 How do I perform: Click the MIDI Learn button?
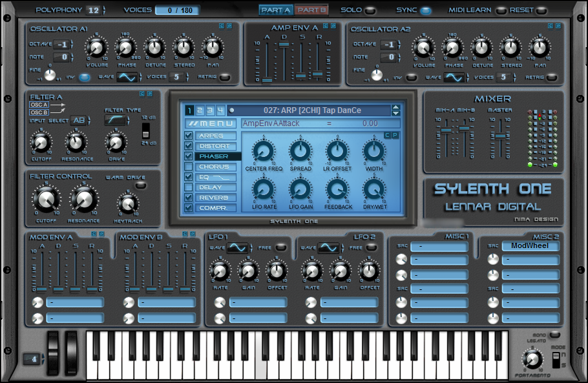tap(501, 11)
